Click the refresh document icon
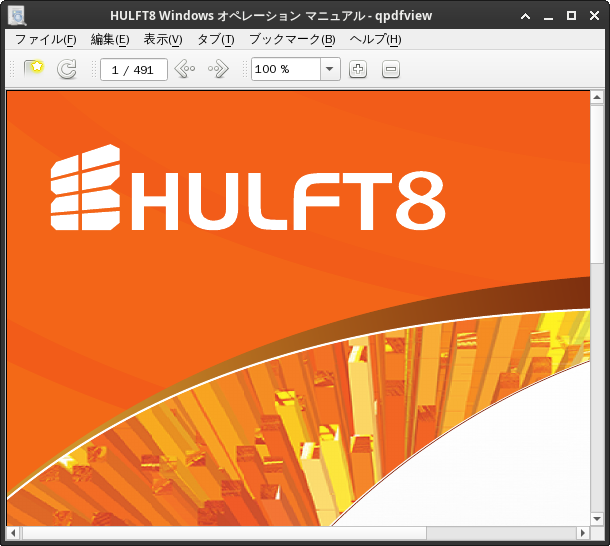Viewport: 610px width, 546px height. pyautogui.click(x=67, y=69)
